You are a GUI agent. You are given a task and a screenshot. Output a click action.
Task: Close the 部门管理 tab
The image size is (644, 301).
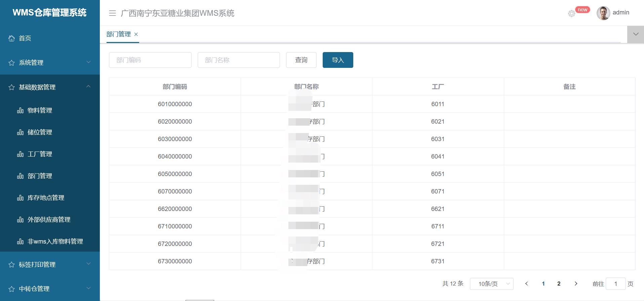coord(136,34)
